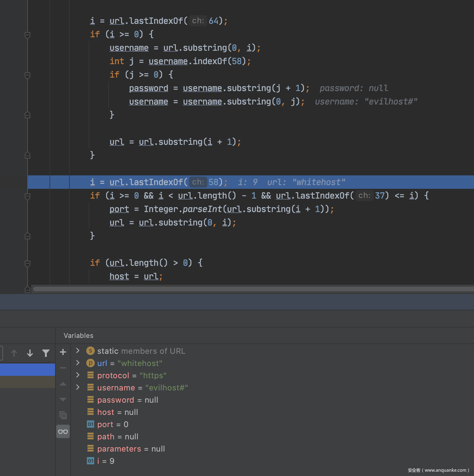Click the static members S icon
Viewport: 474px width, 476px height.
click(x=91, y=351)
